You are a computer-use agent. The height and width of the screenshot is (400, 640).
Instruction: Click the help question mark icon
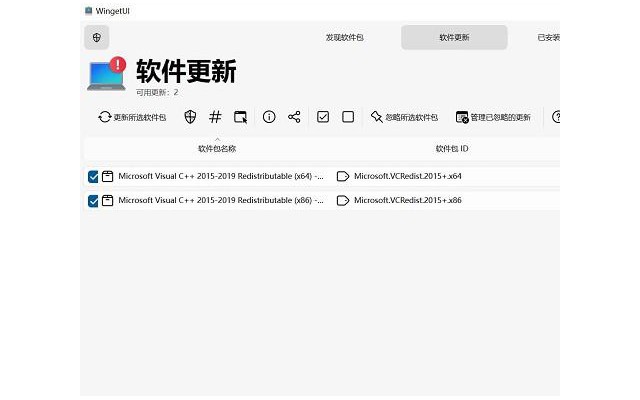coord(556,117)
